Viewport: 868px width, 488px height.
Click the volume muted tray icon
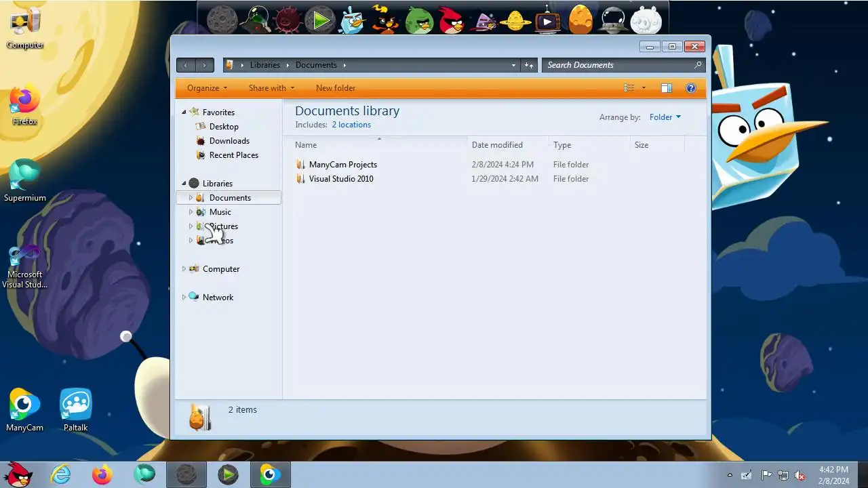point(800,475)
